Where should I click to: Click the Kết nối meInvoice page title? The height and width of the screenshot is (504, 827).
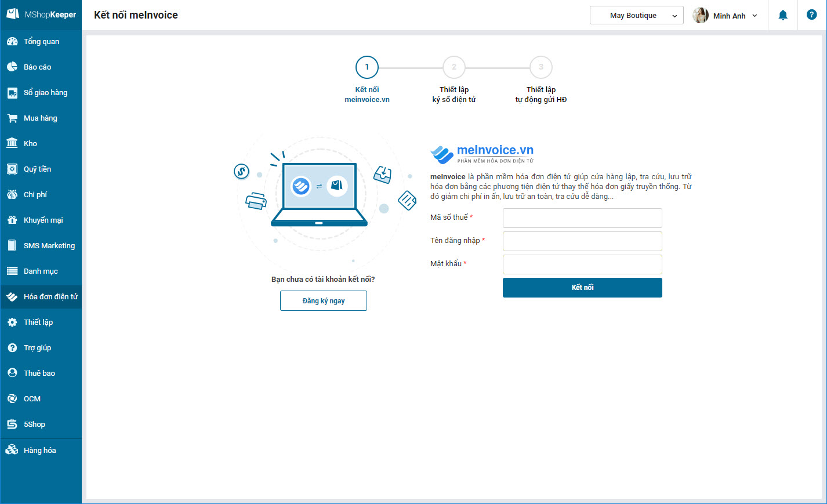pos(136,15)
